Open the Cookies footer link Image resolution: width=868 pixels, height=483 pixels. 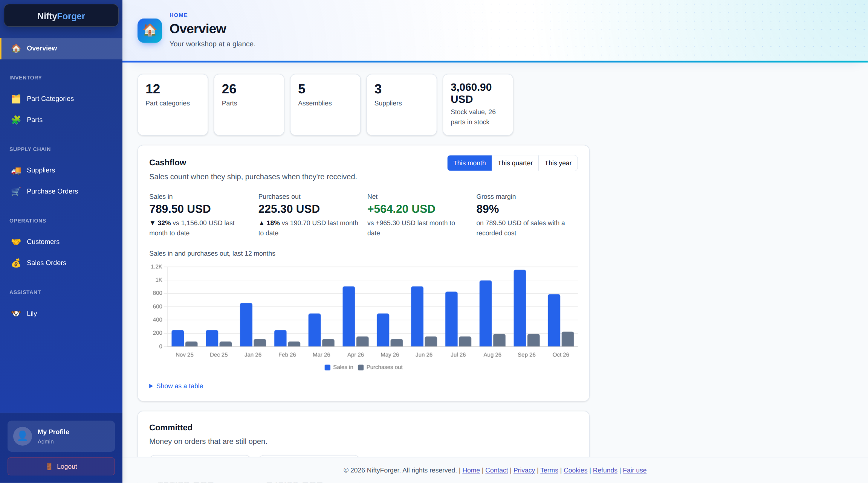pyautogui.click(x=575, y=470)
